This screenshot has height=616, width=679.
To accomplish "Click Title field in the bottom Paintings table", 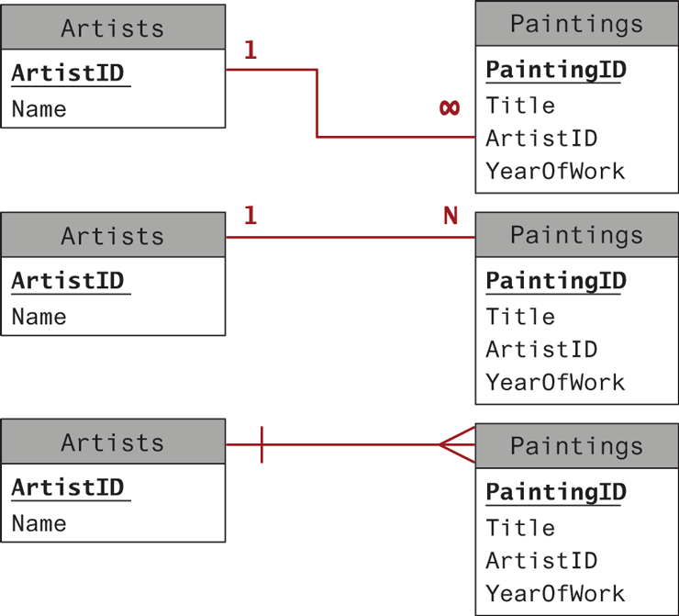I will pos(520,528).
